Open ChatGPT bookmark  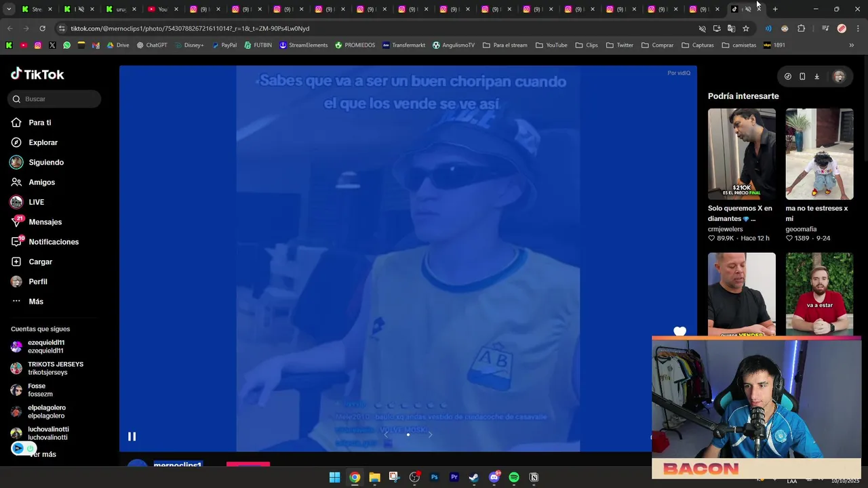pos(152,45)
